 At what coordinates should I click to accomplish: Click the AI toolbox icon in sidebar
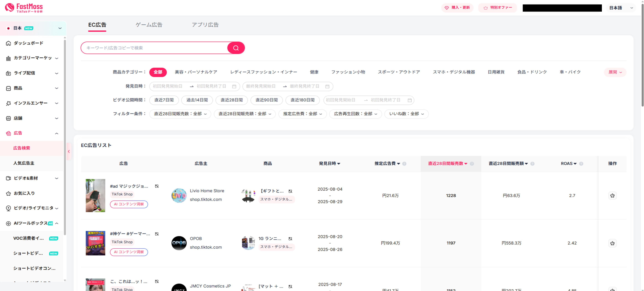[x=8, y=223]
